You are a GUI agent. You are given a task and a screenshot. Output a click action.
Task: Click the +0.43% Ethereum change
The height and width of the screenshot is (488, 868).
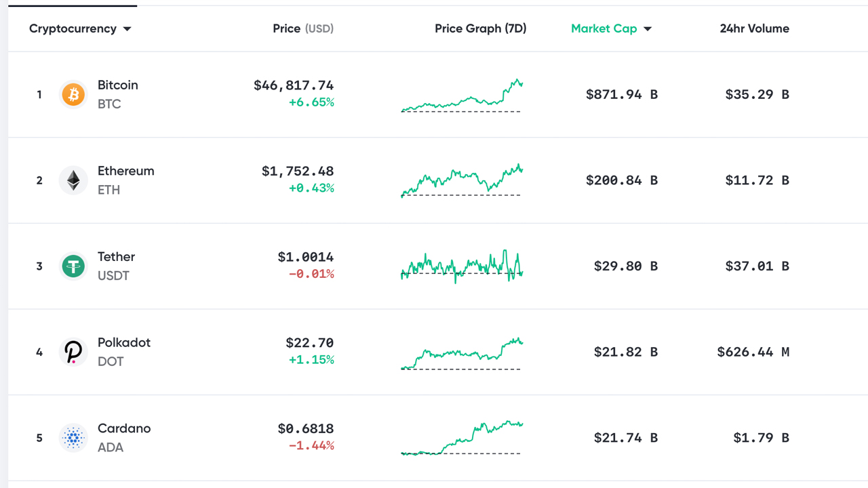[x=311, y=188]
